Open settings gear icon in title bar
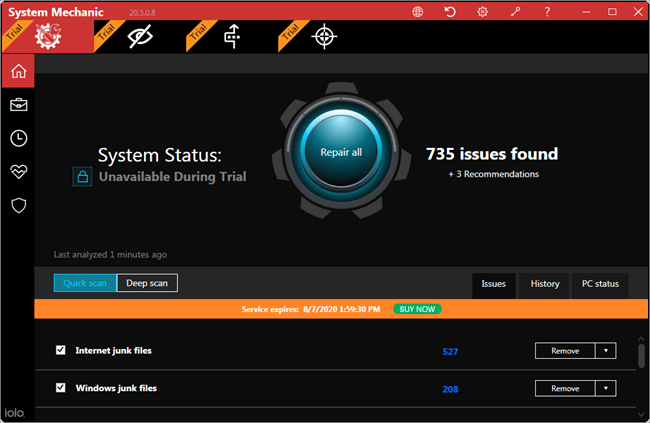Viewport: 650px width, 423px height. 483,12
